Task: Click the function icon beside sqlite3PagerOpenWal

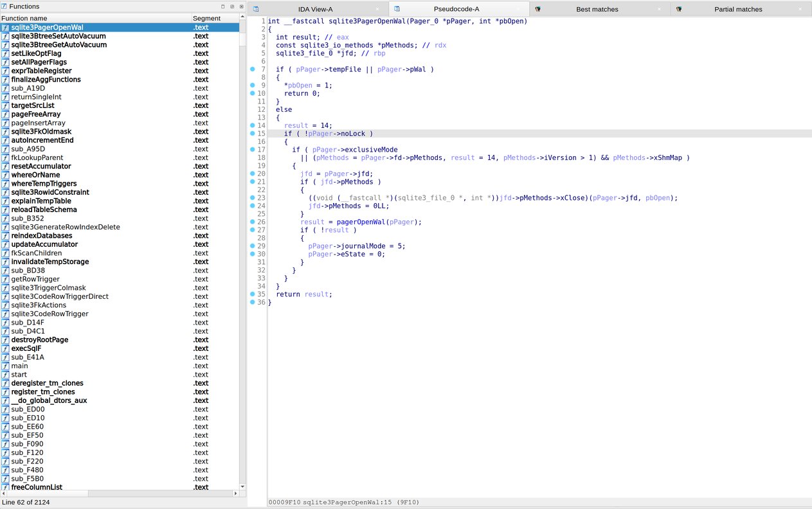Action: point(5,27)
